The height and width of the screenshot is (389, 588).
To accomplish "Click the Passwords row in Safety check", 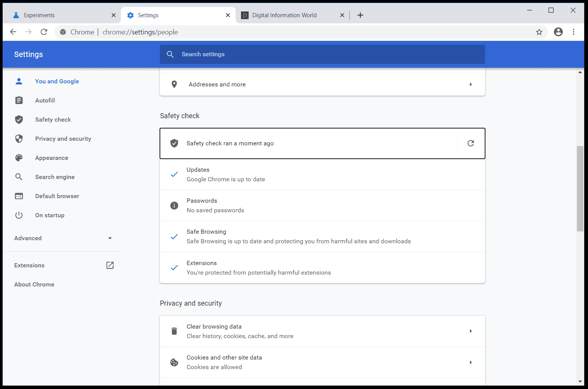I will click(322, 205).
